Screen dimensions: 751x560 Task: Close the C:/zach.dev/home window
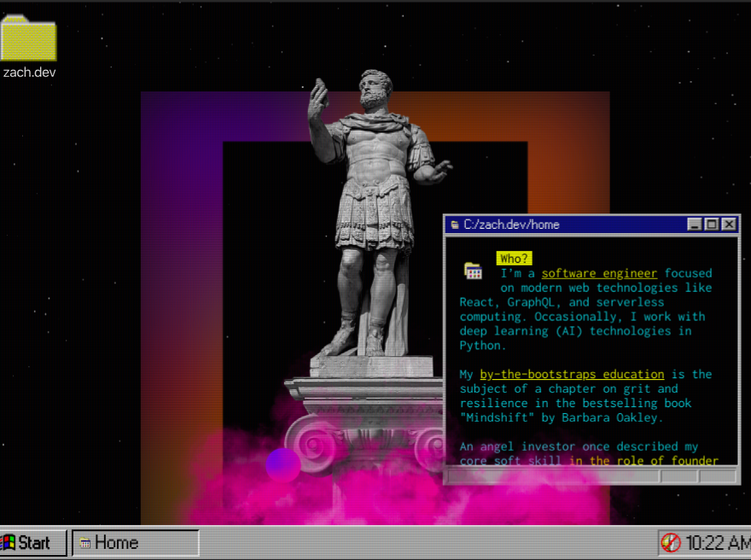(729, 225)
